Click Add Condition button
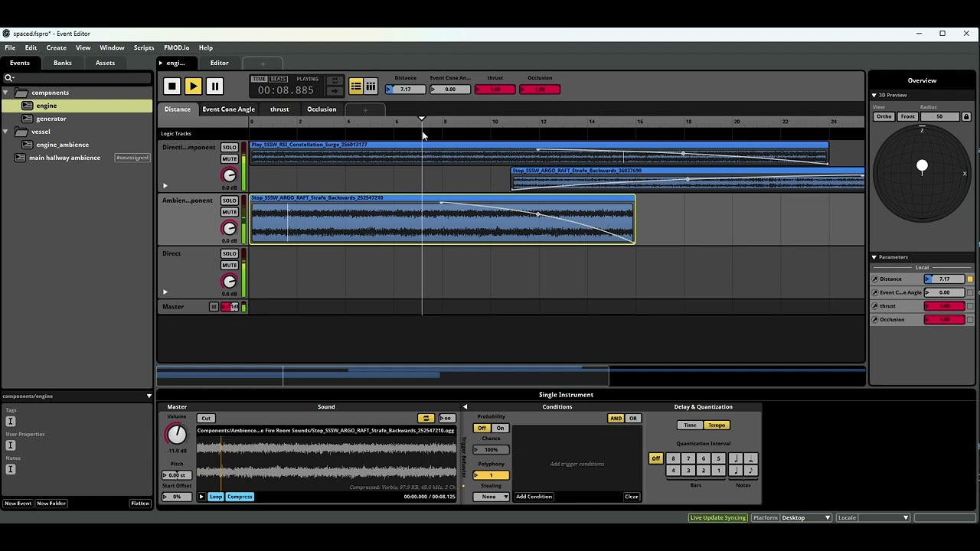Image resolution: width=980 pixels, height=551 pixels. (x=534, y=497)
